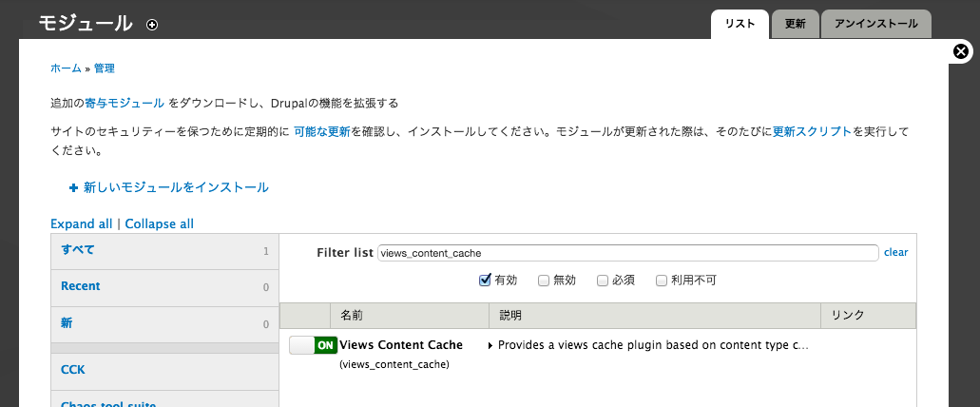Toggle the Views Content Cache ON switch
Image resolution: width=980 pixels, height=407 pixels.
pyautogui.click(x=313, y=345)
